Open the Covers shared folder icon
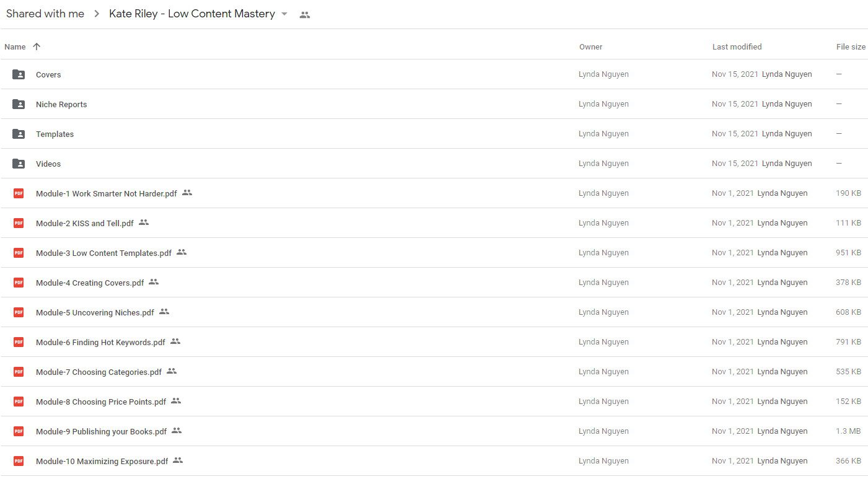Screen dimensions: 868x479 (x=19, y=74)
